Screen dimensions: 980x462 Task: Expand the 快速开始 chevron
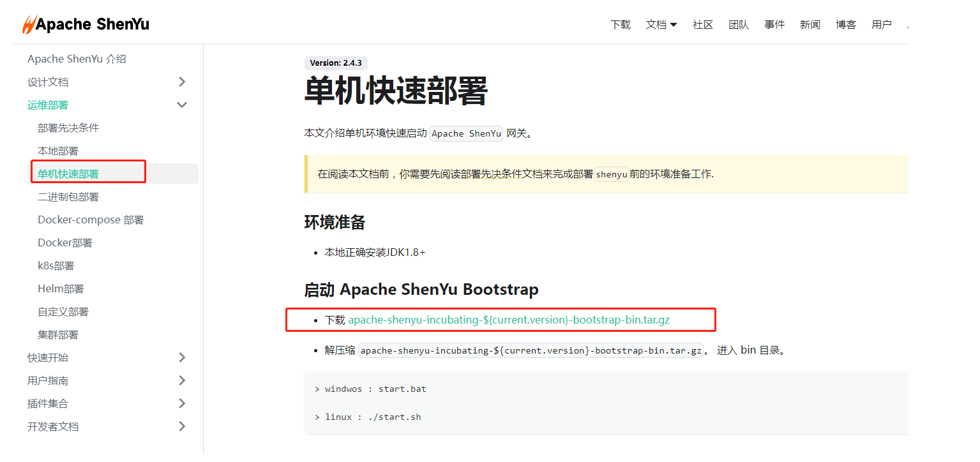click(x=182, y=357)
